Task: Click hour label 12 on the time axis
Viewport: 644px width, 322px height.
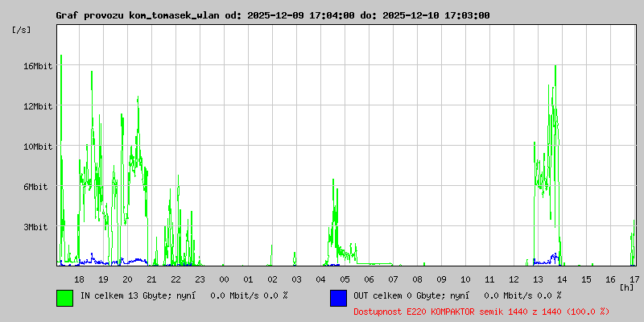Action: 514,279
